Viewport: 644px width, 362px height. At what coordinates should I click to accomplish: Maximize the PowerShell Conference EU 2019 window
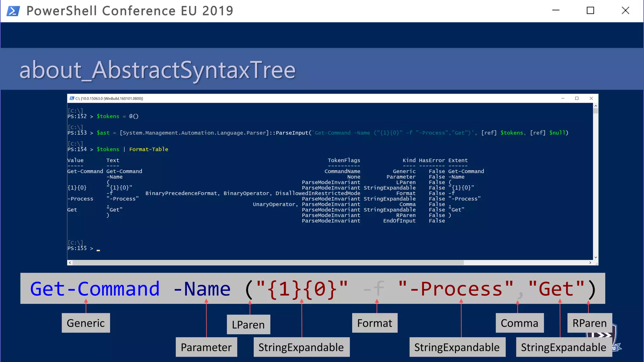click(591, 11)
